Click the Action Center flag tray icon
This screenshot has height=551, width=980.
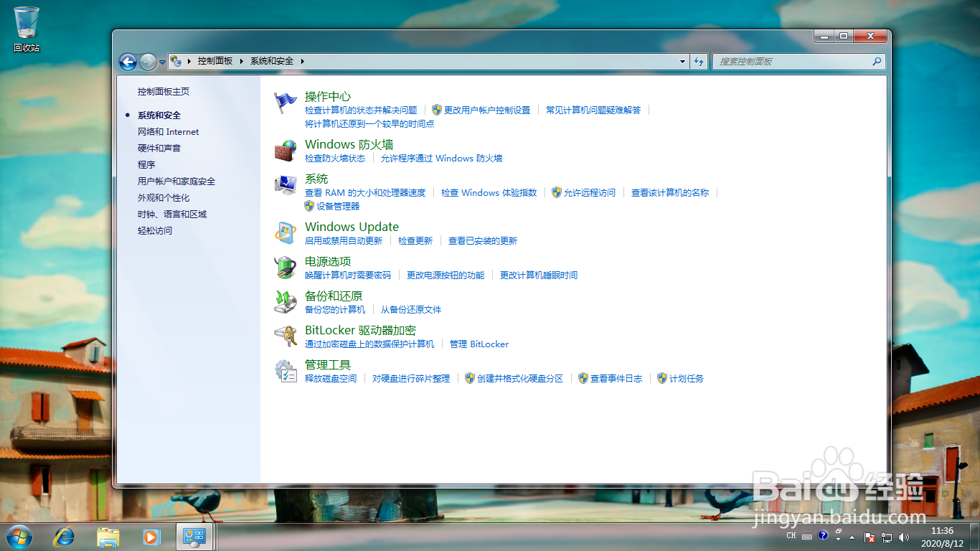point(870,536)
